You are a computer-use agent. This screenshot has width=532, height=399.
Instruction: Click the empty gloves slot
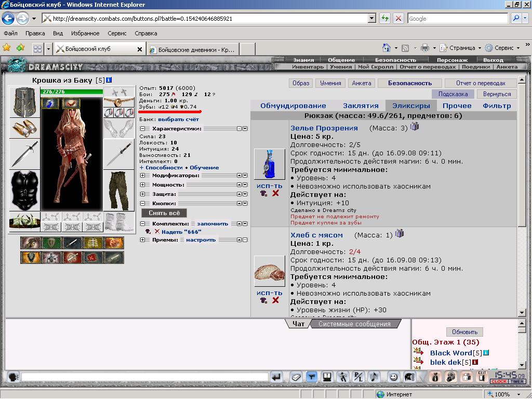pyautogui.click(x=119, y=128)
